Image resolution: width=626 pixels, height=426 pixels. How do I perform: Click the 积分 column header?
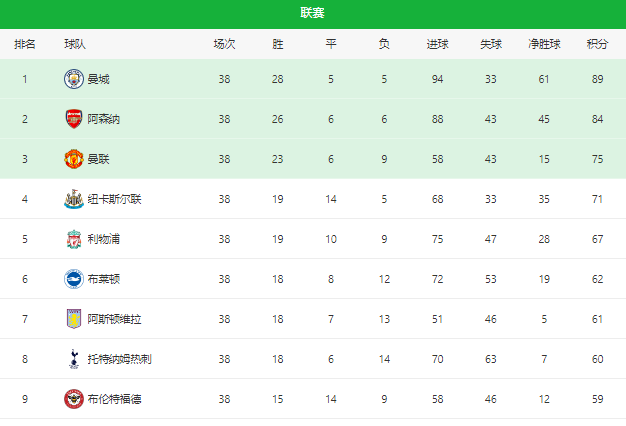click(597, 44)
